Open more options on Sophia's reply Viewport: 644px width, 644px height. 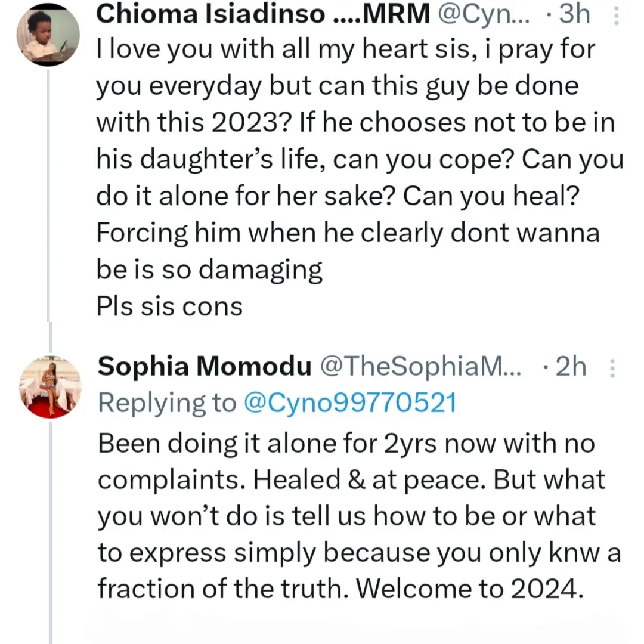click(611, 369)
